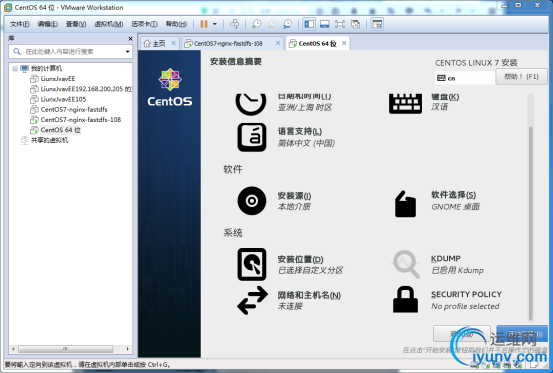
Task: Click the library scrollbar right arrow
Action: [128, 349]
